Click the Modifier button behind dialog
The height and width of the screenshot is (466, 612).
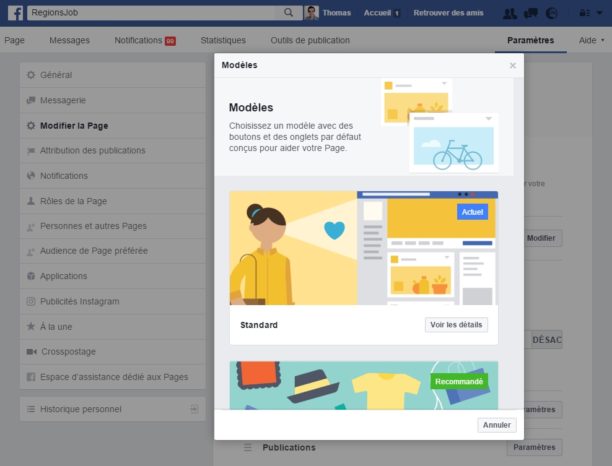542,238
